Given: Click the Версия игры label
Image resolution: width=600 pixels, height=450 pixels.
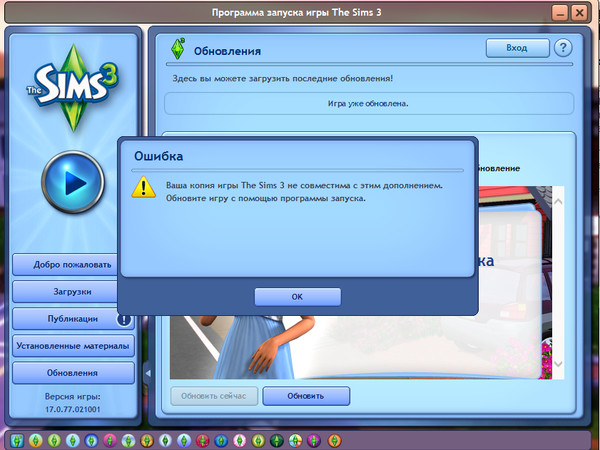Looking at the screenshot, I should 73,396.
